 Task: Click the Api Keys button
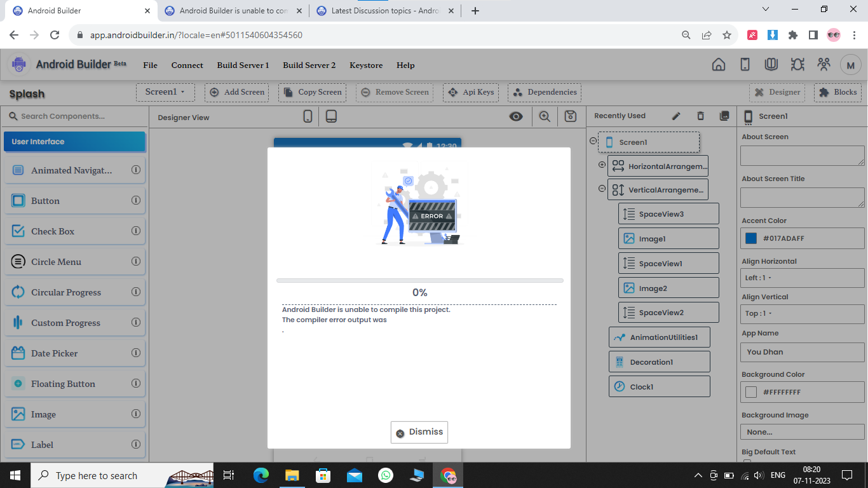[x=470, y=92]
